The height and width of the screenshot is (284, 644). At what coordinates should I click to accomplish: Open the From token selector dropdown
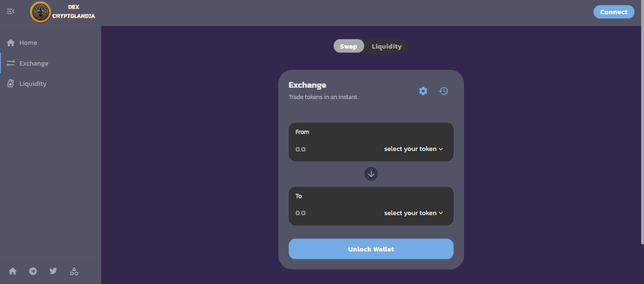coord(413,149)
